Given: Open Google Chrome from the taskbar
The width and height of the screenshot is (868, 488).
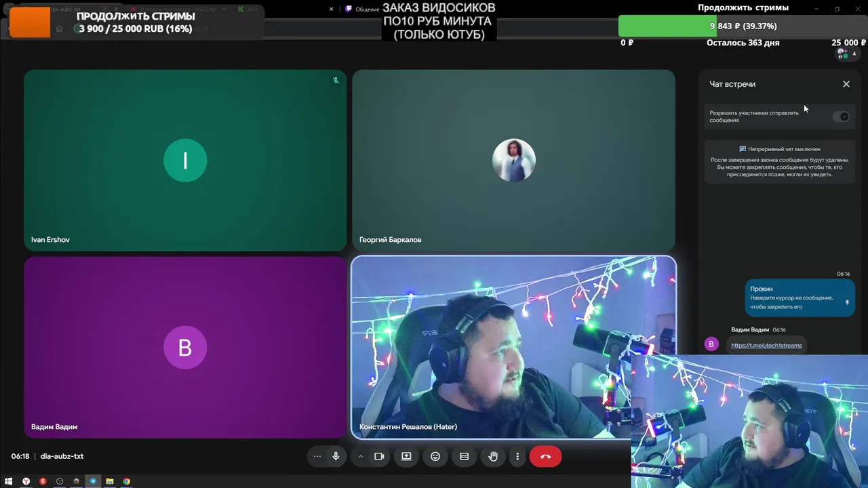Looking at the screenshot, I should pyautogui.click(x=127, y=481).
